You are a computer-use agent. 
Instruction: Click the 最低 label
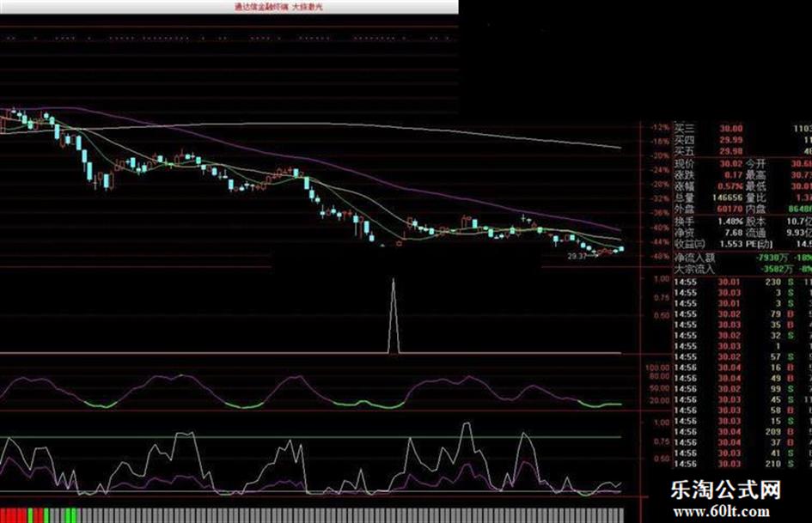tap(755, 185)
